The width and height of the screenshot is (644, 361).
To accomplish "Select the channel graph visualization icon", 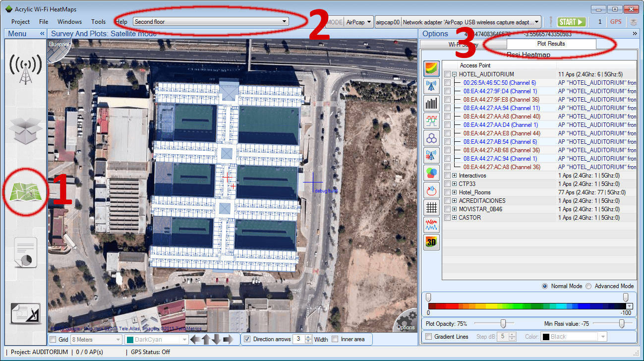I will 431,120.
